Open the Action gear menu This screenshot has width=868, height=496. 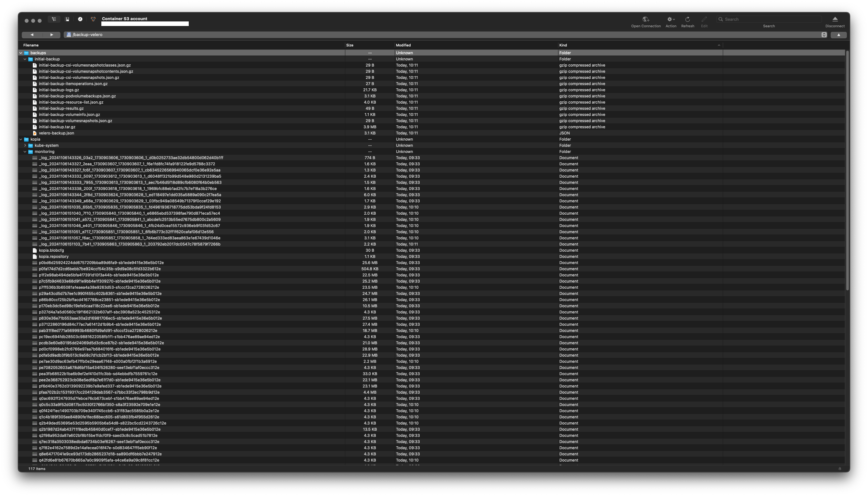[x=671, y=19]
